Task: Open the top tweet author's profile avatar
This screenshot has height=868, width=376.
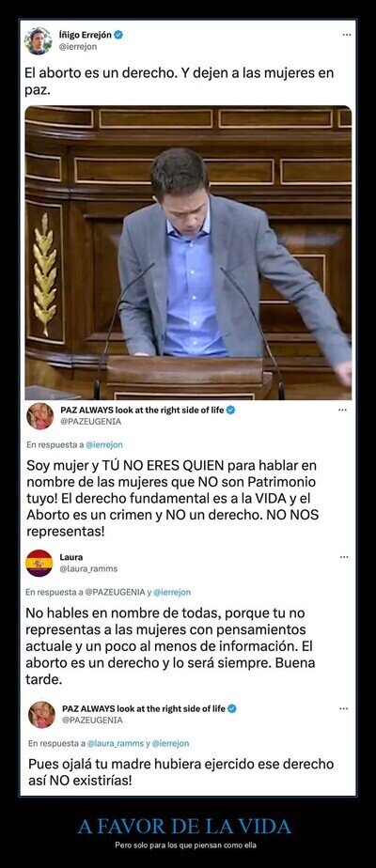Action: pyautogui.click(x=39, y=40)
